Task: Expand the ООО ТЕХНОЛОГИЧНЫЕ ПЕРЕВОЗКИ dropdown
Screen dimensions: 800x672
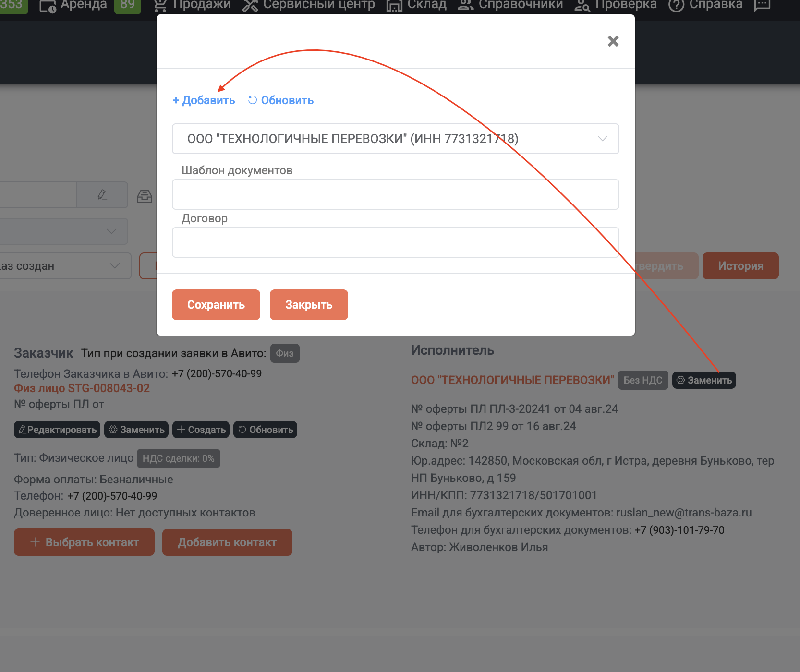Action: tap(396, 139)
